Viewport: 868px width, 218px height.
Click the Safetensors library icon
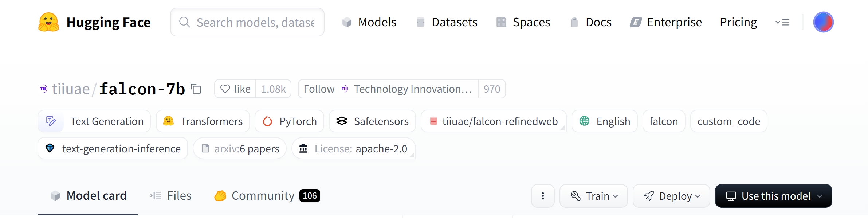pyautogui.click(x=342, y=121)
